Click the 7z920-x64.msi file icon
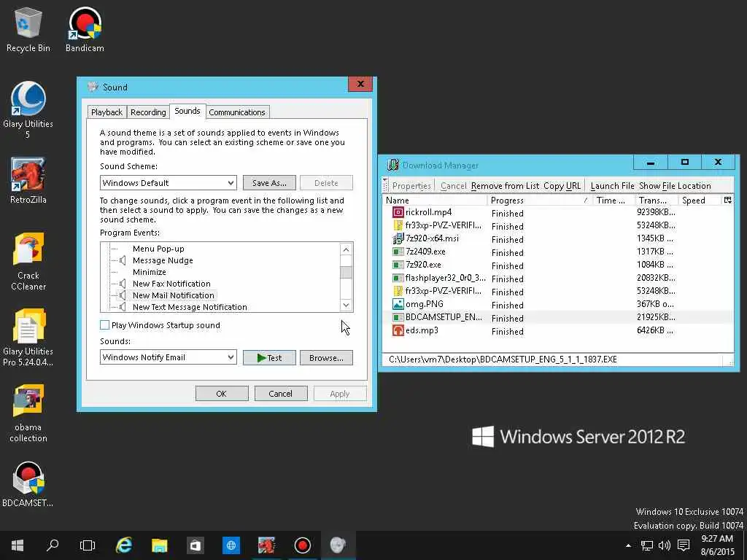The width and height of the screenshot is (747, 560). (x=398, y=238)
